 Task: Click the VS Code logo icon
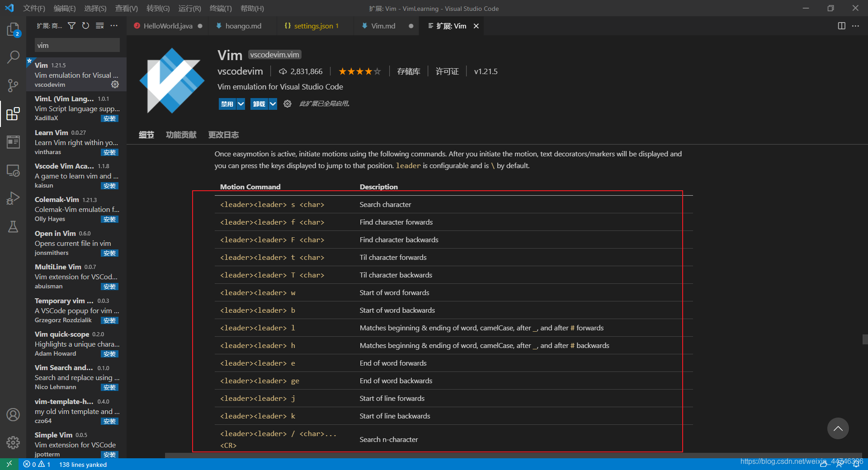9,8
